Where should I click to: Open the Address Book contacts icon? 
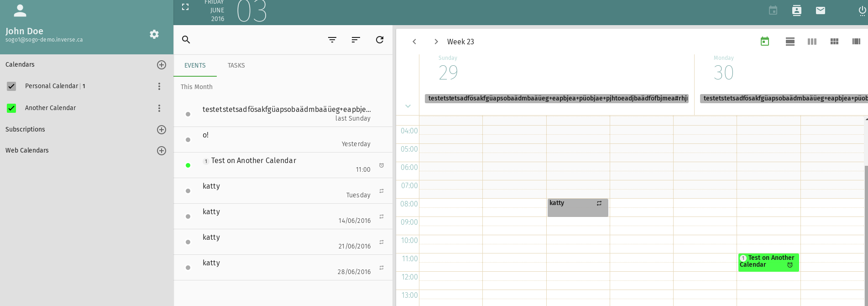[x=796, y=11]
